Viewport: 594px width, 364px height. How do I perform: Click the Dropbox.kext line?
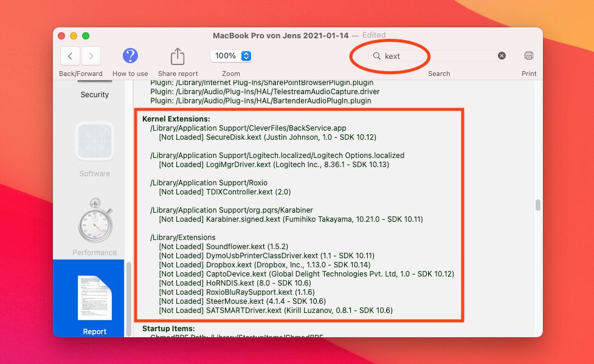pyautogui.click(x=265, y=265)
